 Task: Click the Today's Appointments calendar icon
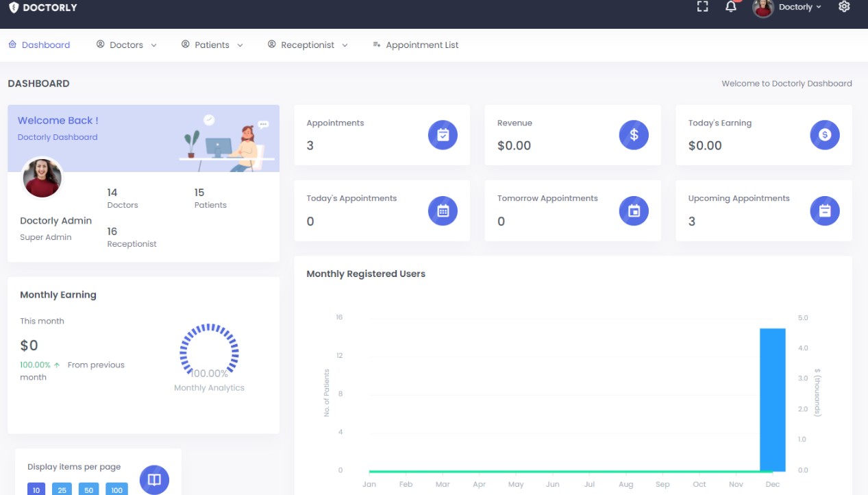(443, 211)
